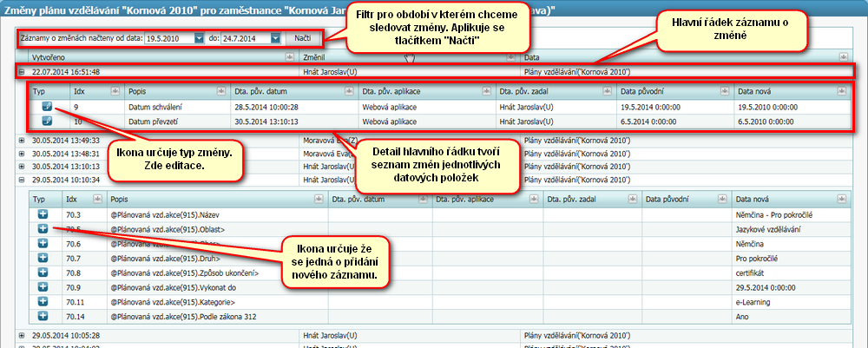
Task: Open Data původní filter in the 22.07.2014 detail grid
Action: click(725, 91)
